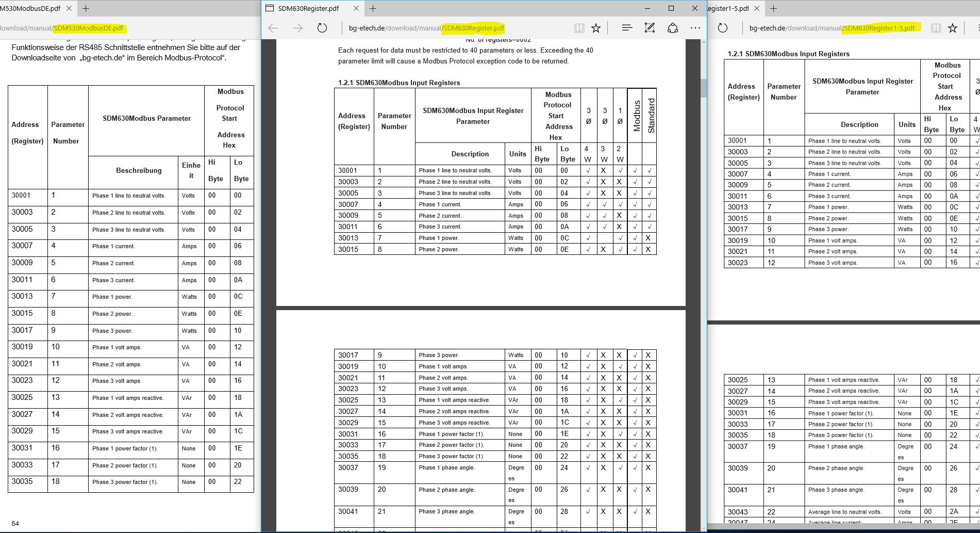Open the Share icon in the middle browser

tap(673, 28)
